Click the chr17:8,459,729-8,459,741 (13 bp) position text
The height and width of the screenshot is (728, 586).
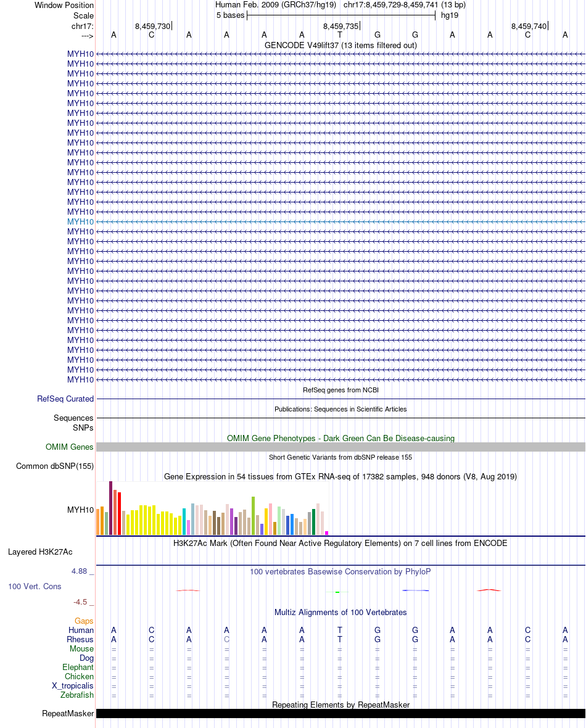405,5
